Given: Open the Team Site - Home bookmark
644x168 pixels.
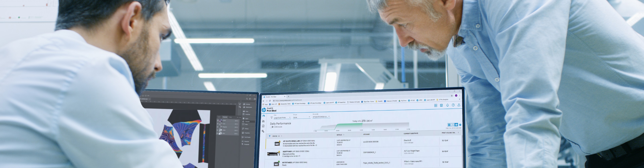Looking at the screenshot, I should pos(368,102).
